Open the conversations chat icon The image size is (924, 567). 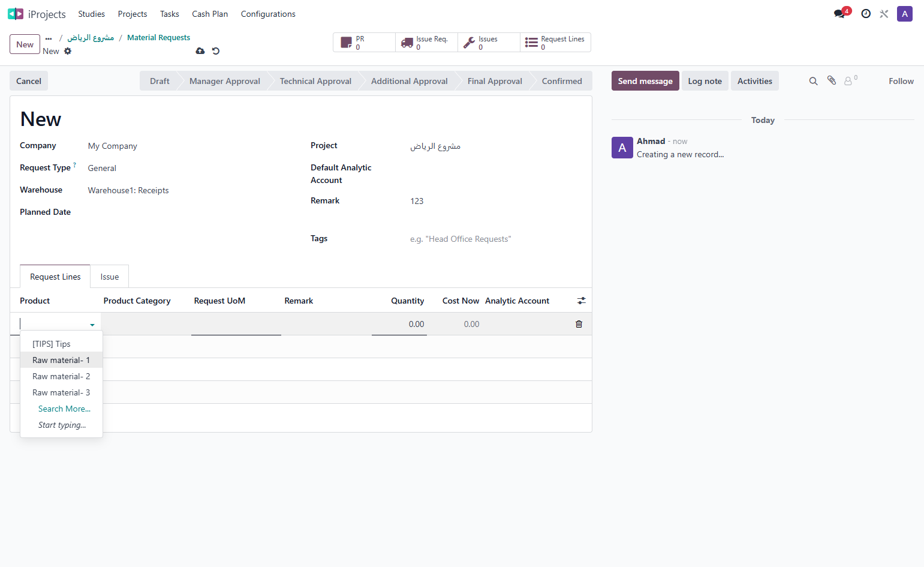tap(839, 14)
